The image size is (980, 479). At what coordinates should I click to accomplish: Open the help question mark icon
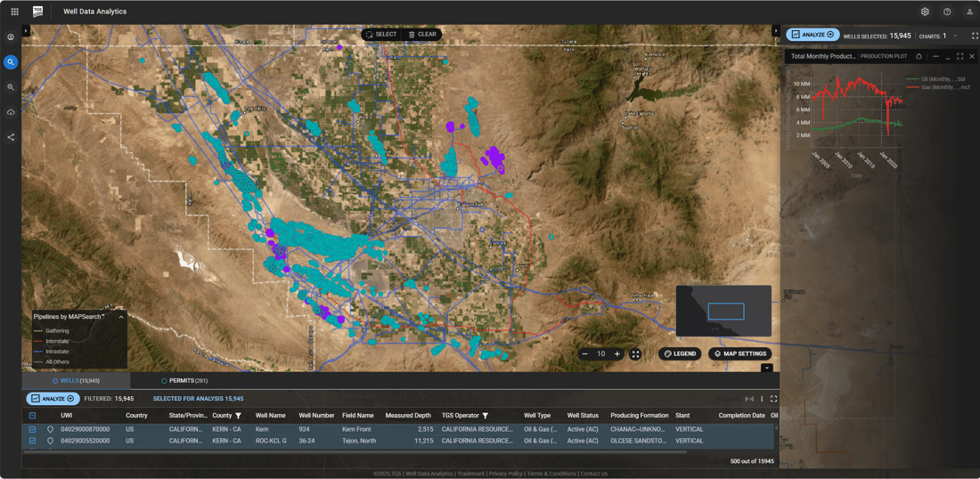pyautogui.click(x=947, y=12)
